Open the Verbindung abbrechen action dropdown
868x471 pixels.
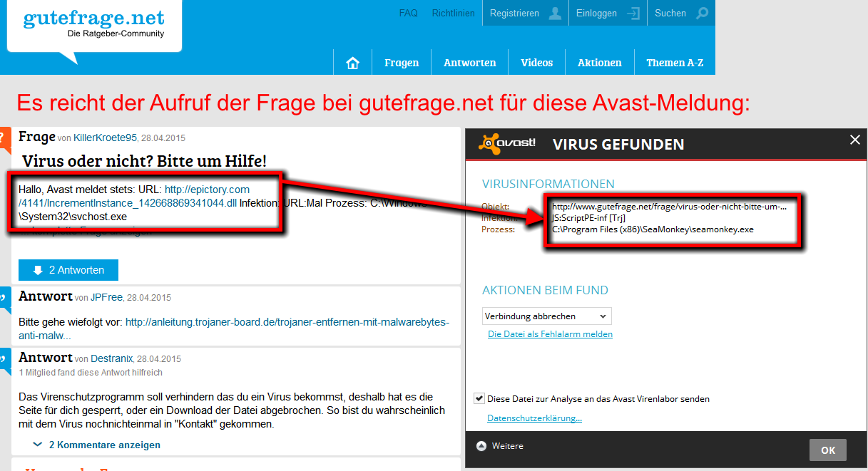click(x=546, y=316)
